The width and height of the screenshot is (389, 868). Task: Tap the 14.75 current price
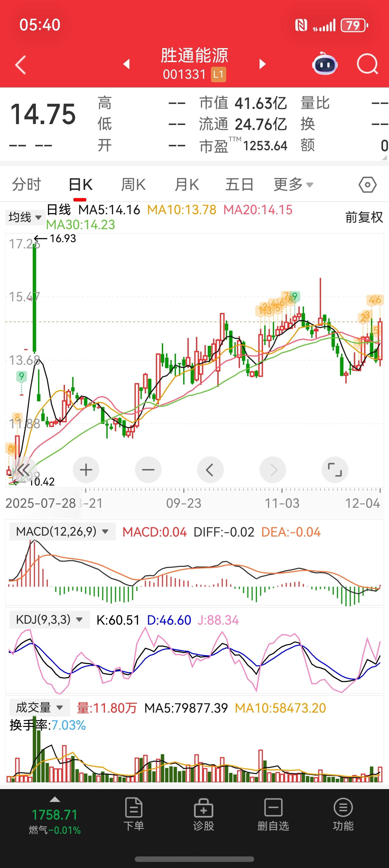(43, 114)
